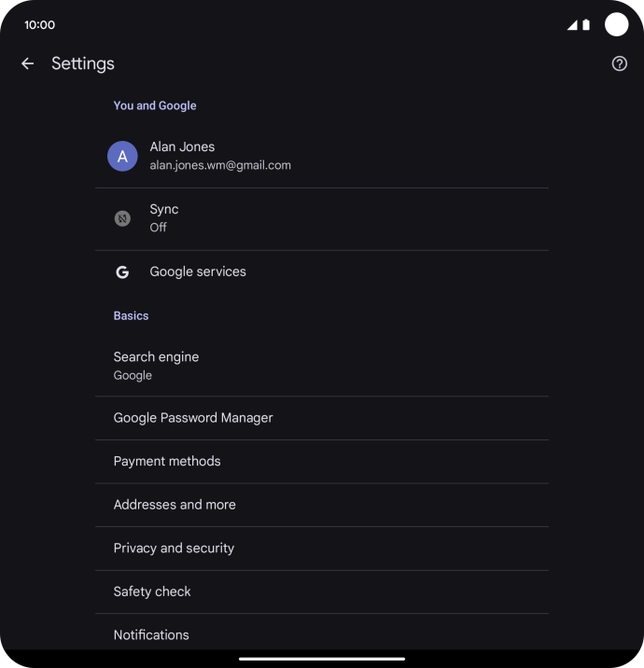Click the navigation handle bar at bottom

[322, 659]
